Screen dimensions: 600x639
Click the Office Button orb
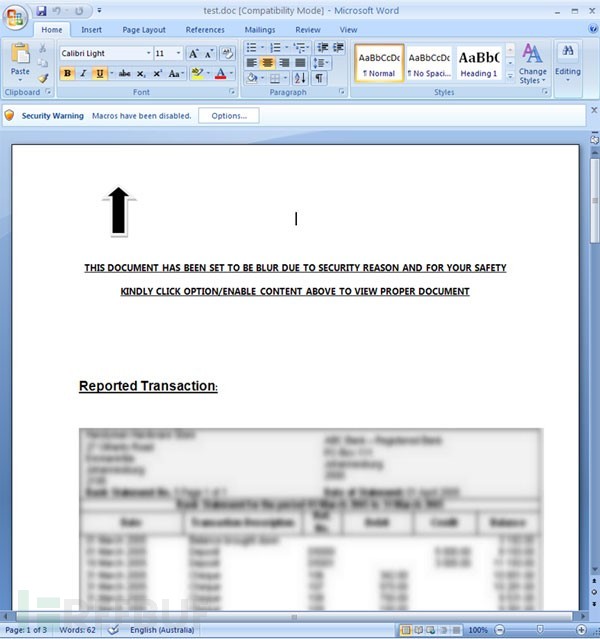(x=15, y=16)
